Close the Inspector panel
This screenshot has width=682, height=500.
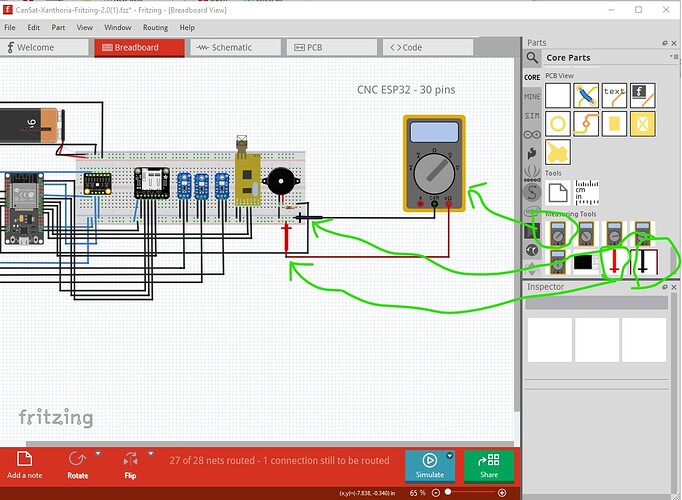click(x=674, y=287)
